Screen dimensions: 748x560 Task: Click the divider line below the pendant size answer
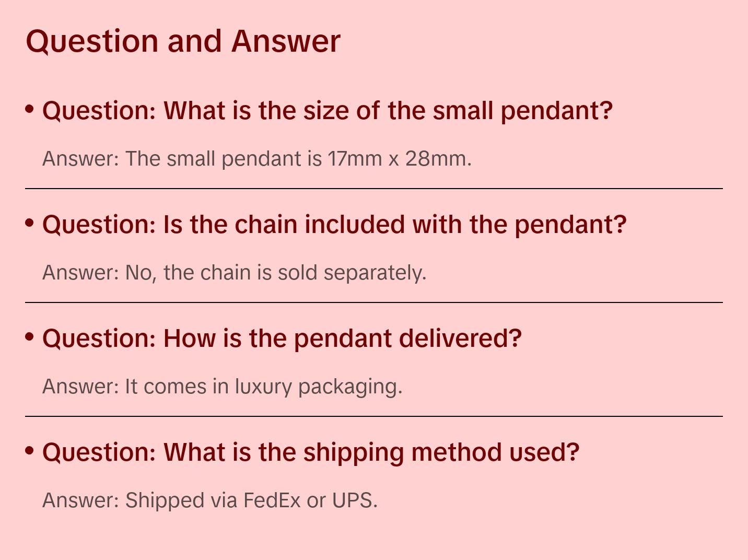coord(374,189)
